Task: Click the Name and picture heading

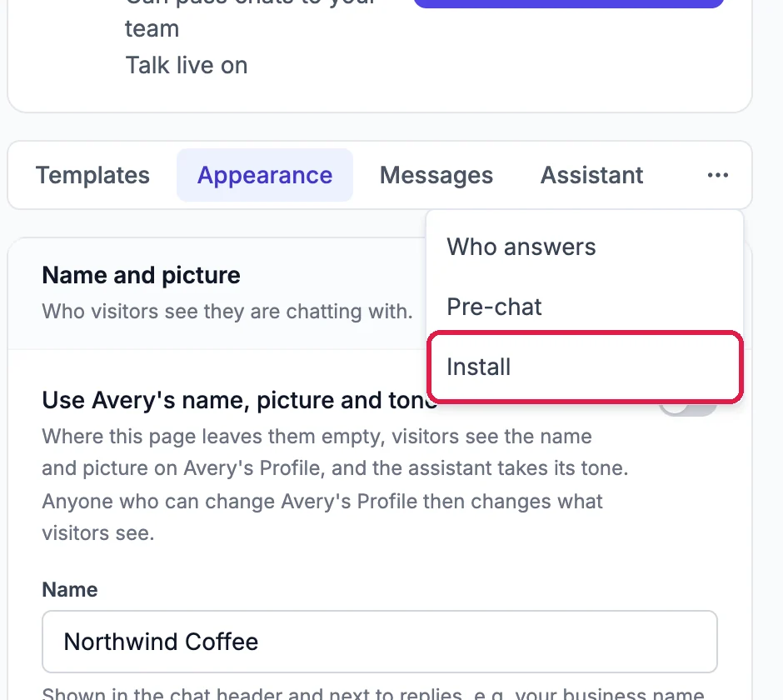Action: pos(142,275)
